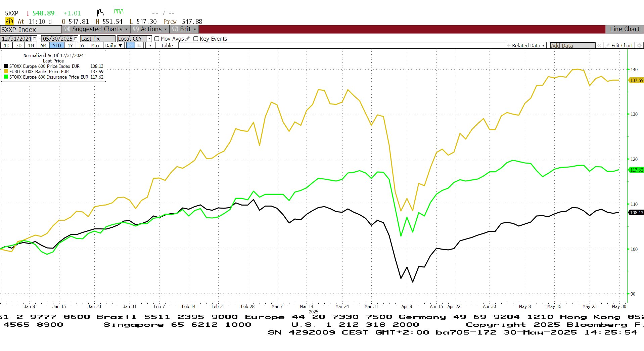Click the L 547.30 low value

click(x=143, y=21)
